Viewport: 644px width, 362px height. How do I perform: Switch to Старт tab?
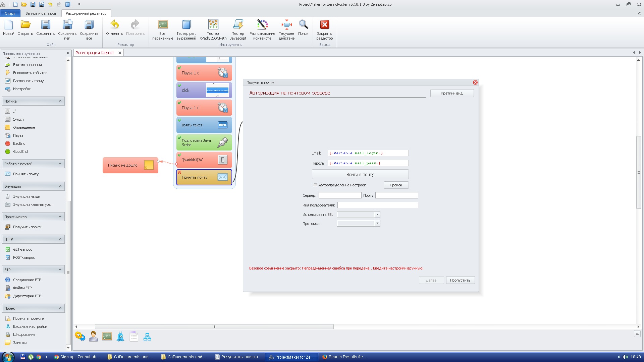10,13
